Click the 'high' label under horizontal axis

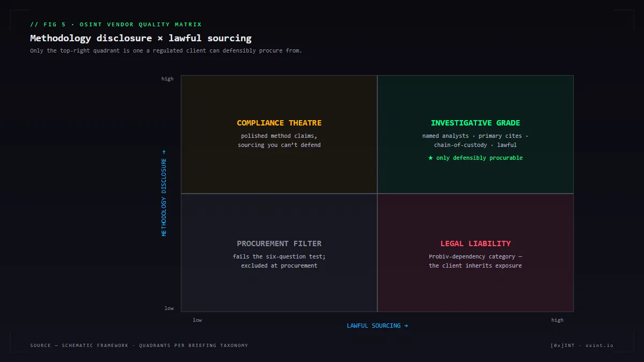[x=558, y=320]
